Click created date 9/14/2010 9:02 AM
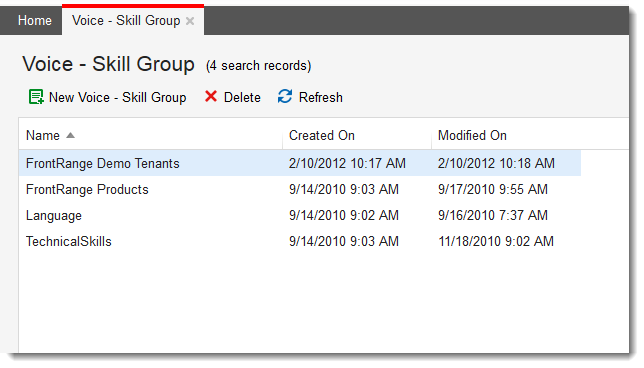 click(343, 215)
